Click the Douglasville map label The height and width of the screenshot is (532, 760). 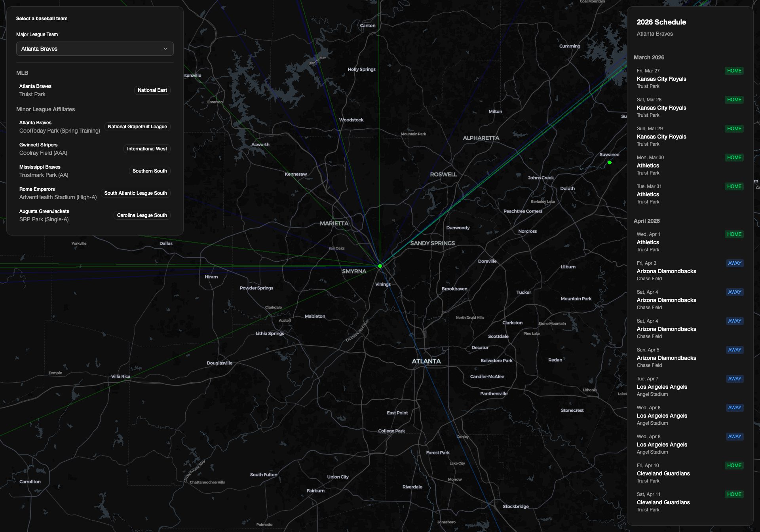tap(220, 363)
